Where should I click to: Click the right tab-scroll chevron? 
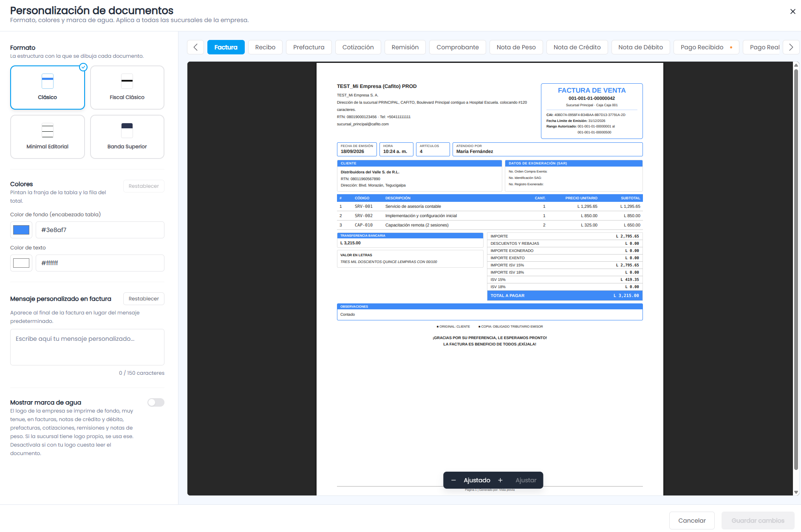point(791,47)
